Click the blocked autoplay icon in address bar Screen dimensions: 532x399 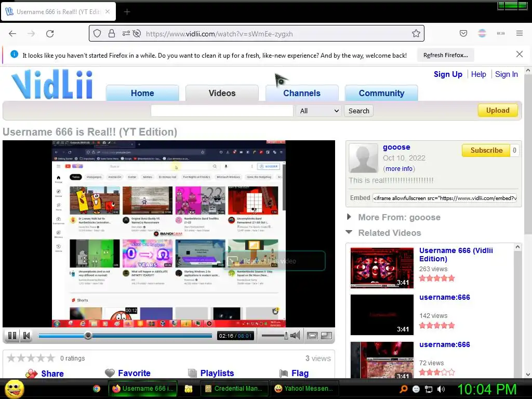click(137, 33)
